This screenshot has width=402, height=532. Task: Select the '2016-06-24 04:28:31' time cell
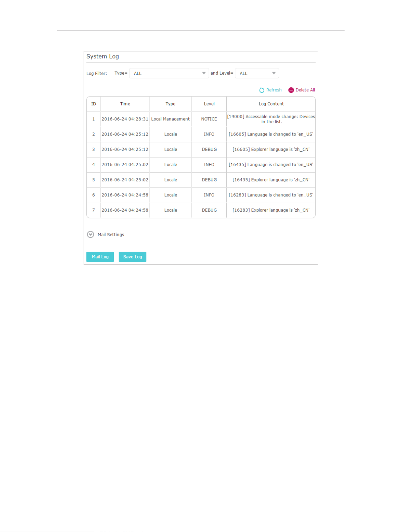(x=125, y=119)
